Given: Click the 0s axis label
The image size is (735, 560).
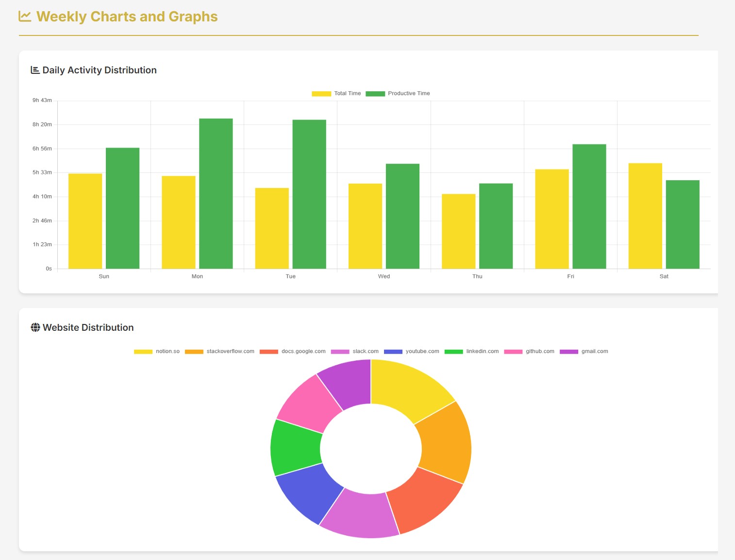Looking at the screenshot, I should point(49,269).
